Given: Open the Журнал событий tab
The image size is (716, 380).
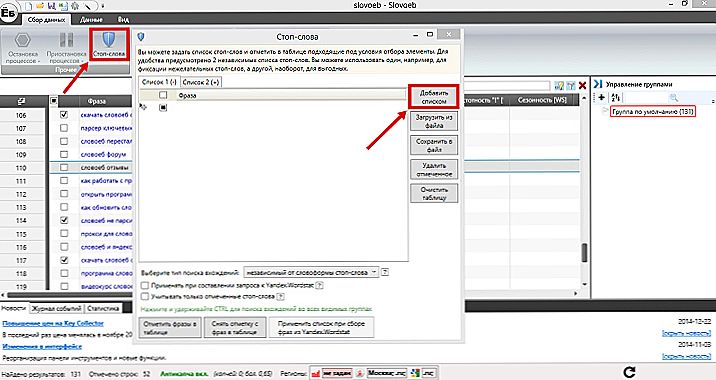Looking at the screenshot, I should tap(57, 308).
